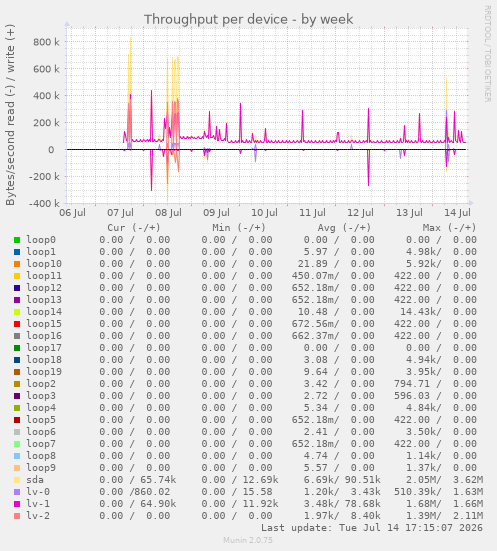This screenshot has width=497, height=551.
Task: Click the negative lv-1 spike before 12 Jul
Action: (368, 169)
